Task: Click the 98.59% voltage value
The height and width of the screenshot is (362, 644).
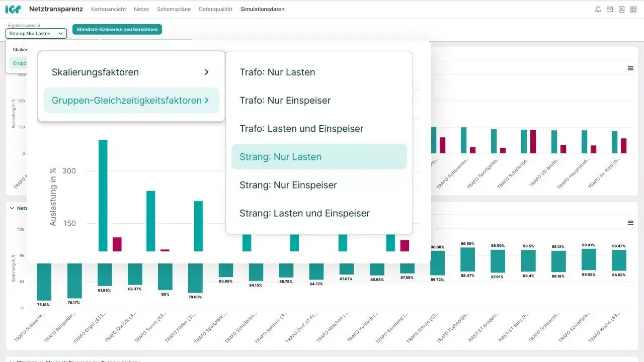Action: [x=498, y=245]
